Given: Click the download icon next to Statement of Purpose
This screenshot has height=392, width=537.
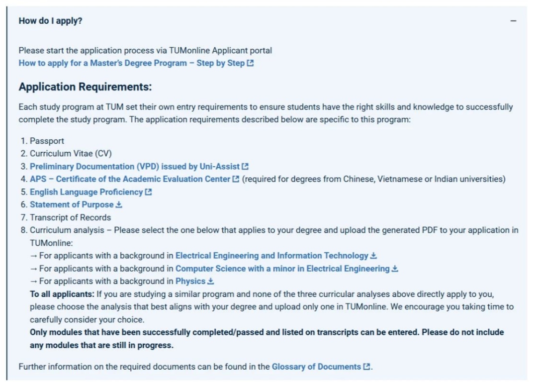Looking at the screenshot, I should pyautogui.click(x=119, y=204).
